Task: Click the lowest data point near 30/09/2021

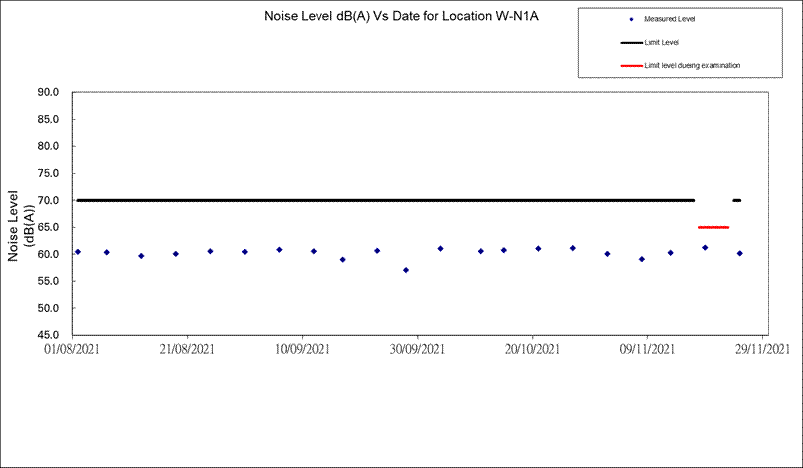Action: click(406, 270)
